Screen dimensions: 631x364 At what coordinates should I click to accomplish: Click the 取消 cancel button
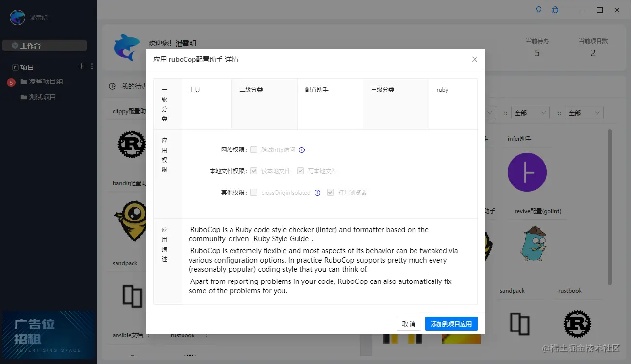409,324
